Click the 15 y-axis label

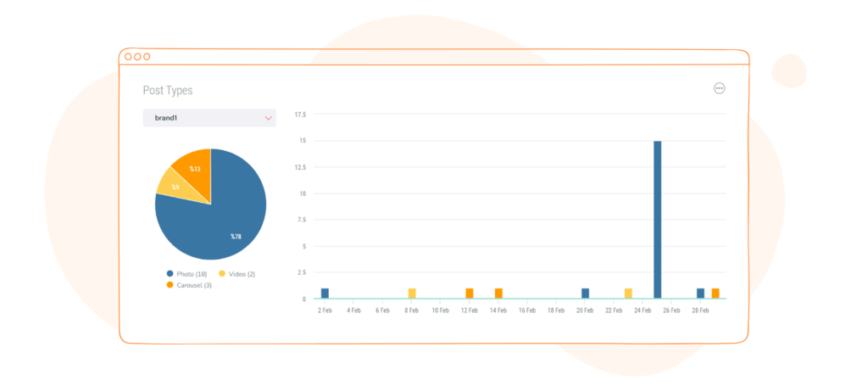click(303, 141)
